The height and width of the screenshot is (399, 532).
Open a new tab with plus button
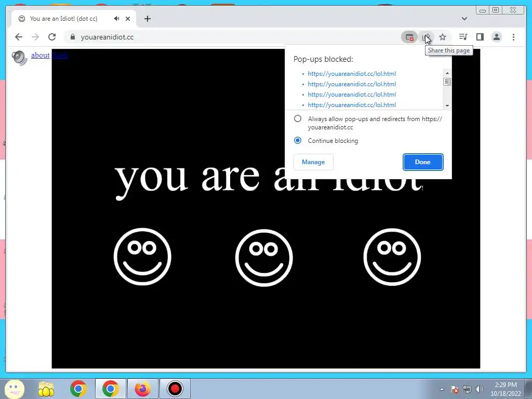tap(147, 19)
